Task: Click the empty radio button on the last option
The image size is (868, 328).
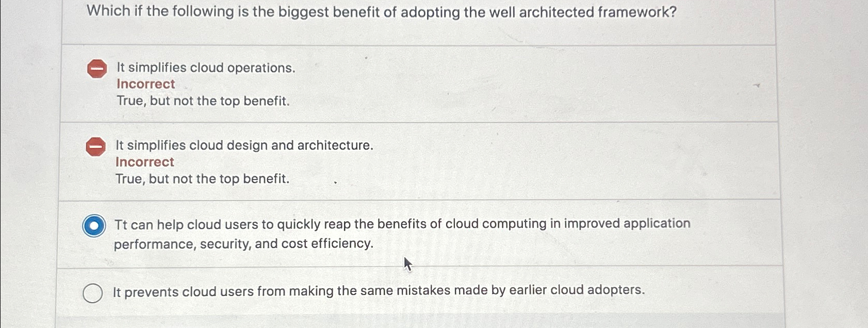Action: [x=93, y=293]
